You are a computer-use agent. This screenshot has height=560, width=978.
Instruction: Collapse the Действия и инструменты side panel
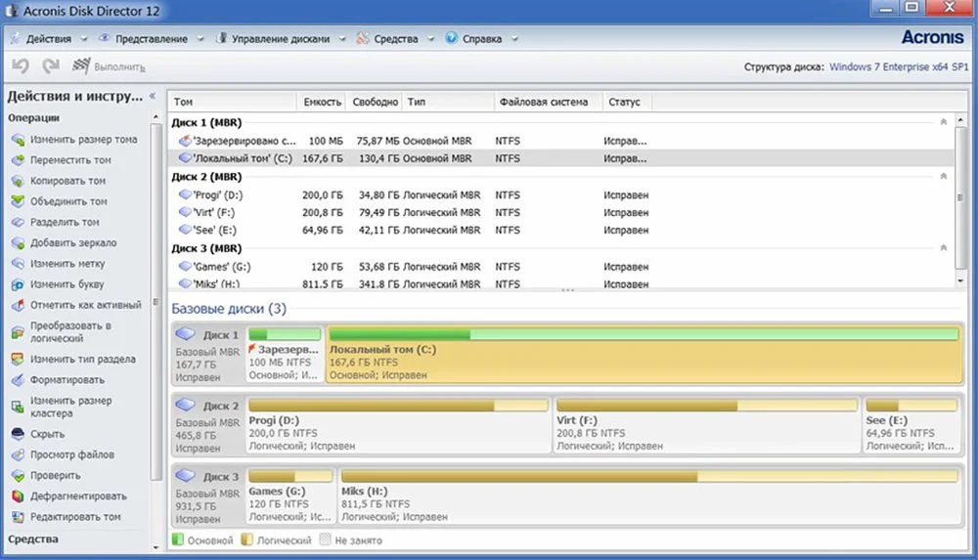pyautogui.click(x=153, y=96)
